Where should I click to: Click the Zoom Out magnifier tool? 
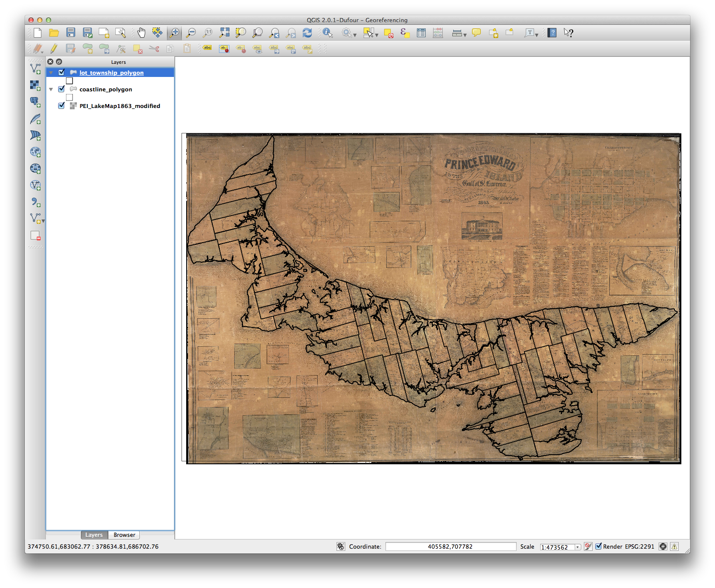(x=191, y=33)
